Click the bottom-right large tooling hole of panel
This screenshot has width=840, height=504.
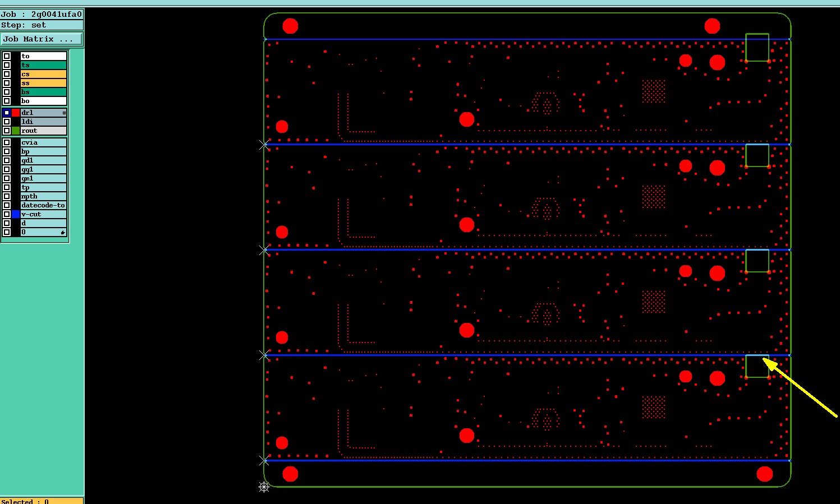pyautogui.click(x=764, y=474)
